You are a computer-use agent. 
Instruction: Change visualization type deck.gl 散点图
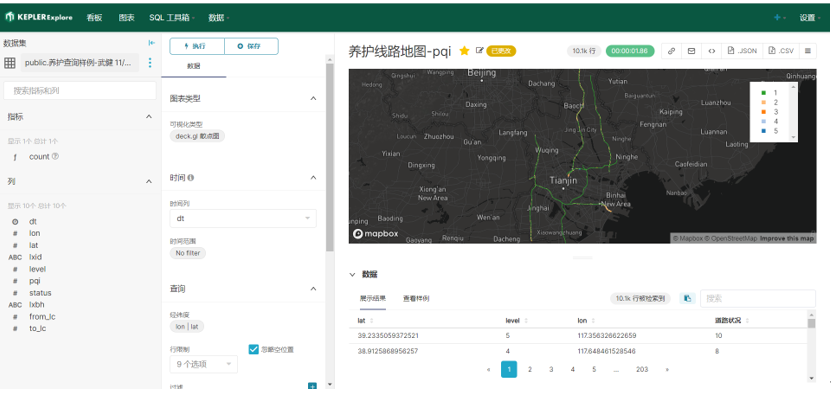pyautogui.click(x=198, y=136)
